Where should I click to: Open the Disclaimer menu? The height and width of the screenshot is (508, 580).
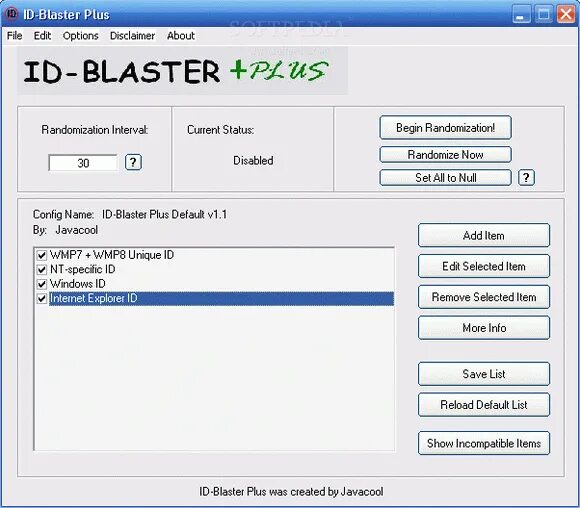132,36
